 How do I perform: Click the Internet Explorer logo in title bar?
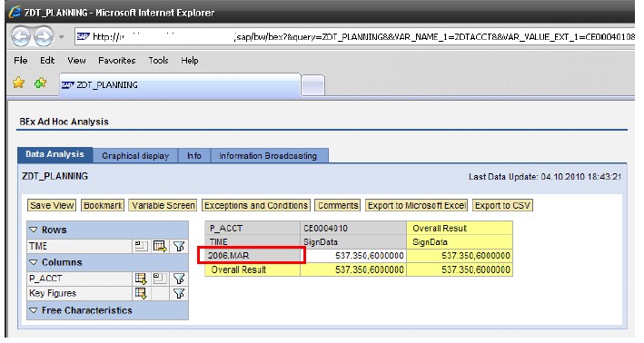point(15,12)
